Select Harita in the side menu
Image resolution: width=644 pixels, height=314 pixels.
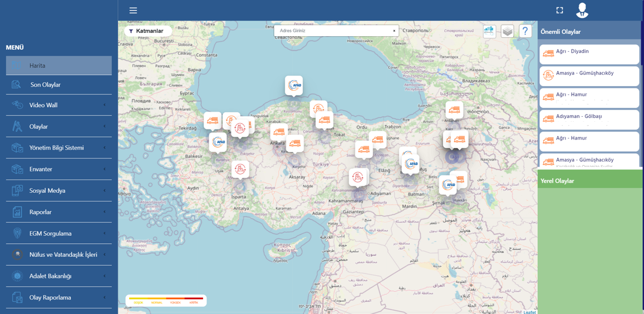click(58, 66)
